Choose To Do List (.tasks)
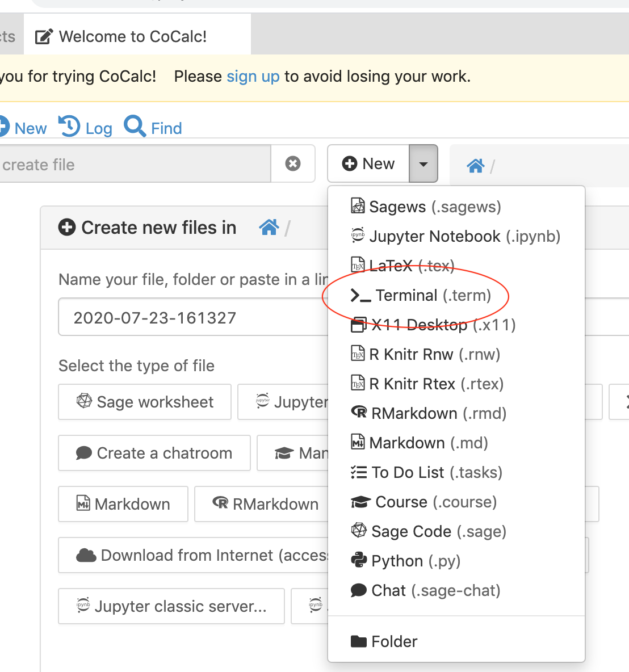Image resolution: width=629 pixels, height=672 pixels. pos(456,472)
